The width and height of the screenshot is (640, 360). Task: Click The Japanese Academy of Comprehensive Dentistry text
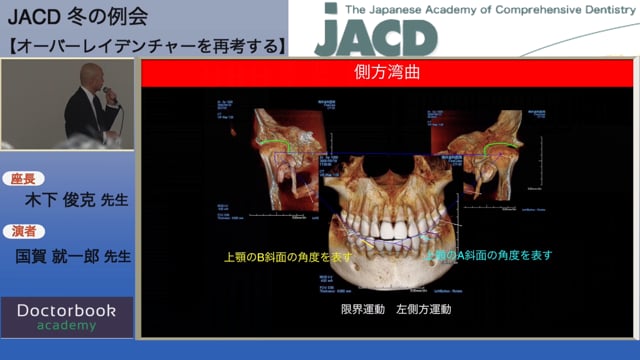pyautogui.click(x=490, y=10)
